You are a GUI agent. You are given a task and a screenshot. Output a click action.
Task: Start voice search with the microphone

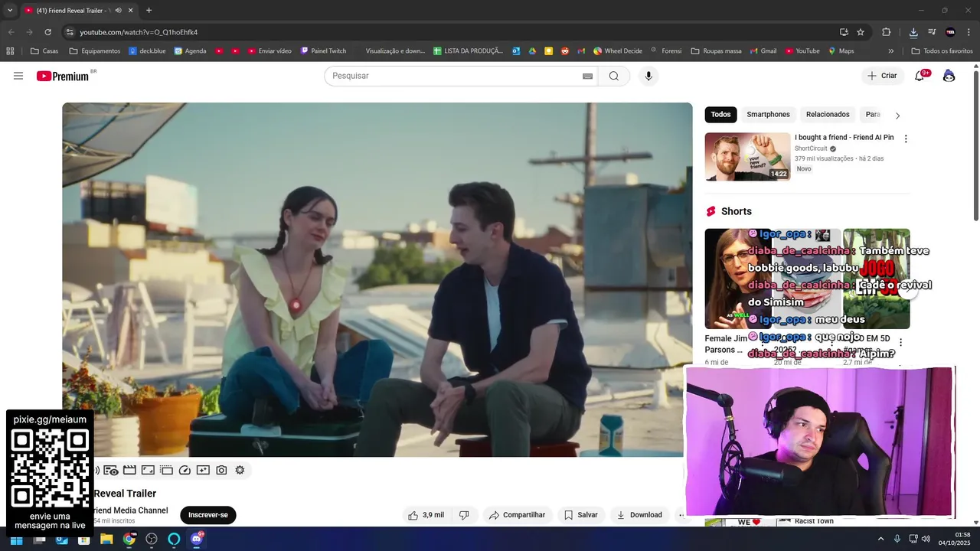coord(648,76)
